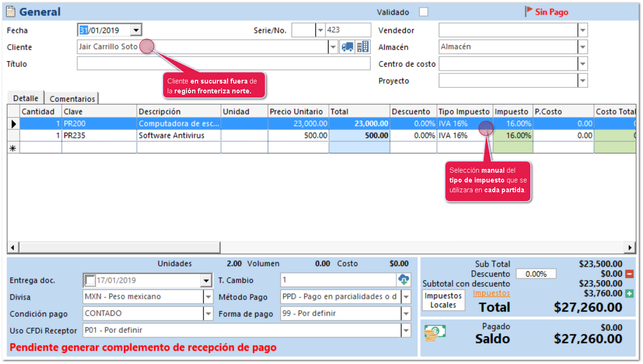The image size is (643, 364).
Task: Click the Computadora de esc... description cell
Action: click(179, 124)
